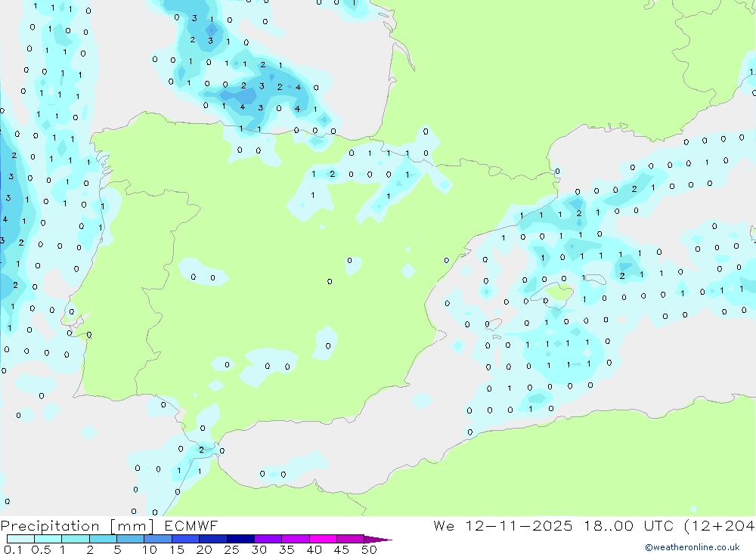Click the legend label '50'
Viewport: 756px width, 554px height.
[x=369, y=549]
